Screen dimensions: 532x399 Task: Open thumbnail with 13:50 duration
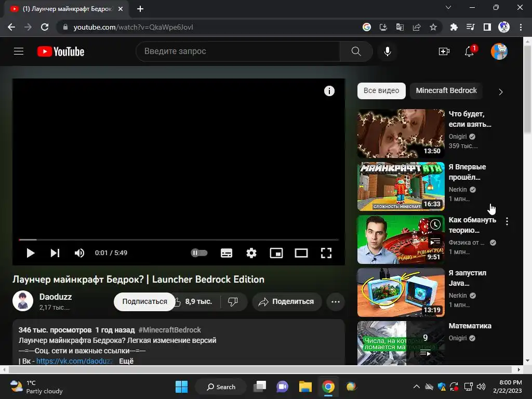coord(401,134)
